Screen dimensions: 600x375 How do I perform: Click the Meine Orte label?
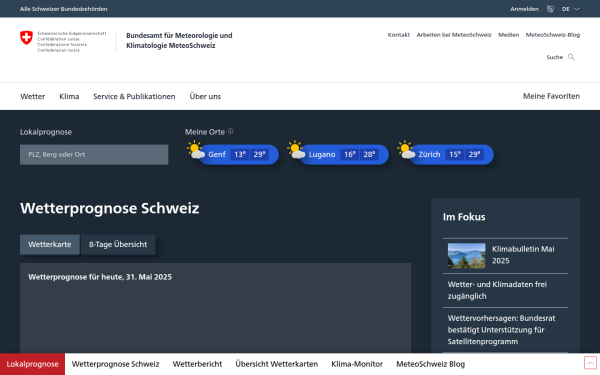point(205,132)
